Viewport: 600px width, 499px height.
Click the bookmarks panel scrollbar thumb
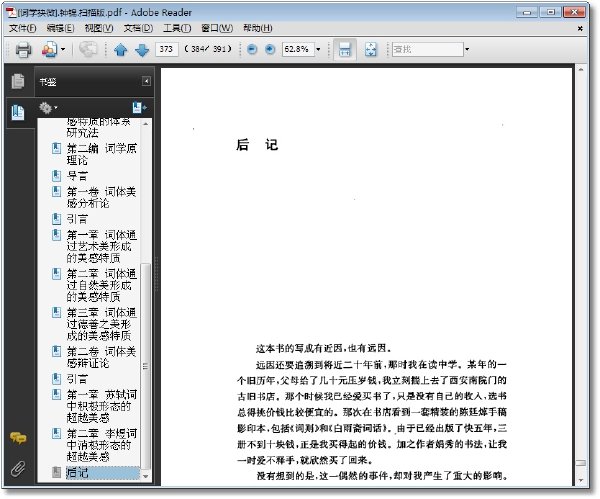point(145,366)
